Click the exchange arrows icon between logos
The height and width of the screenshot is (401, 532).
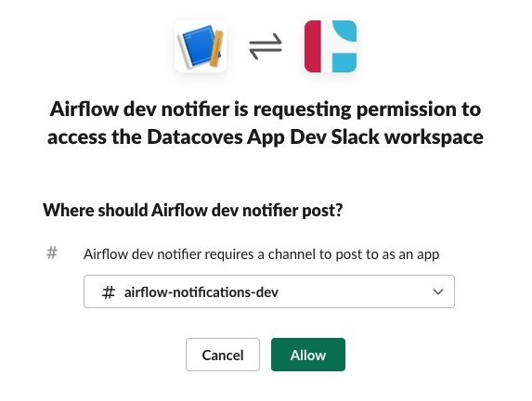coord(266,46)
